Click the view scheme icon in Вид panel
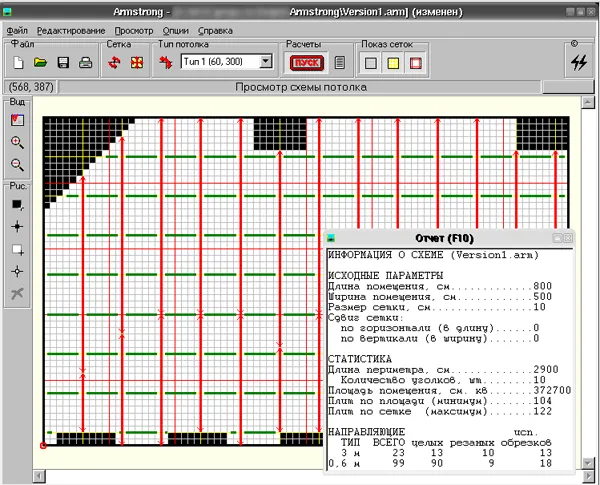Image resolution: width=600 pixels, height=485 pixels. (17, 120)
